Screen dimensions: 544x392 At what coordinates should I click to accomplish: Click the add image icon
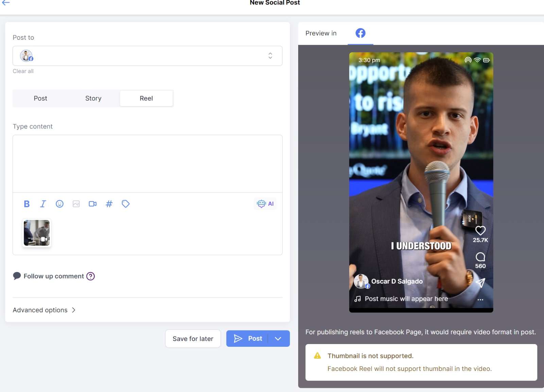pos(76,204)
